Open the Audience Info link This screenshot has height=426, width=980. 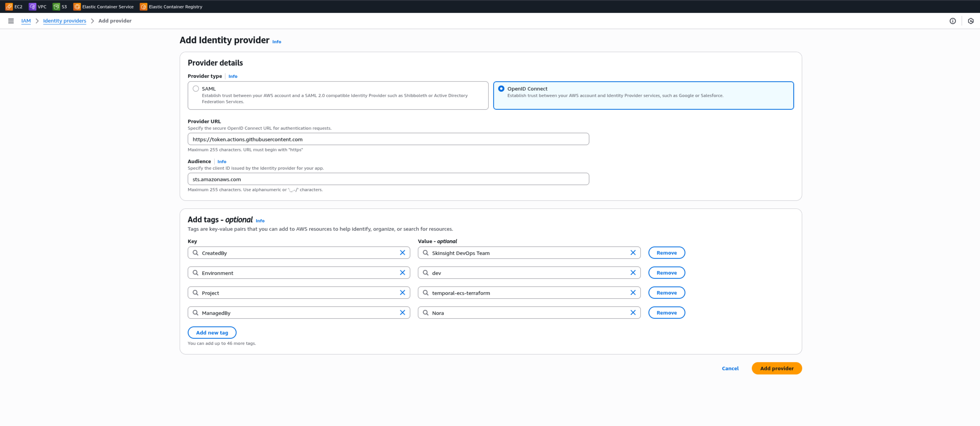coord(221,162)
